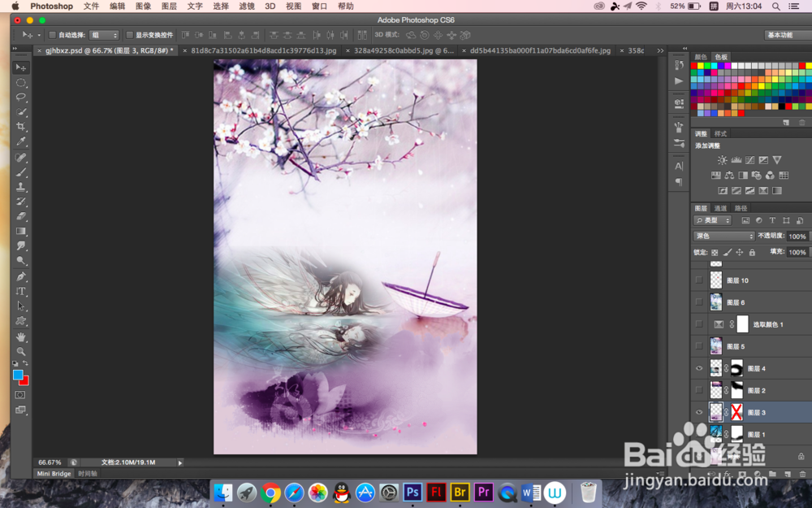Viewport: 812px width, 508px height.
Task: Switch to 样式 tab
Action: click(x=720, y=134)
